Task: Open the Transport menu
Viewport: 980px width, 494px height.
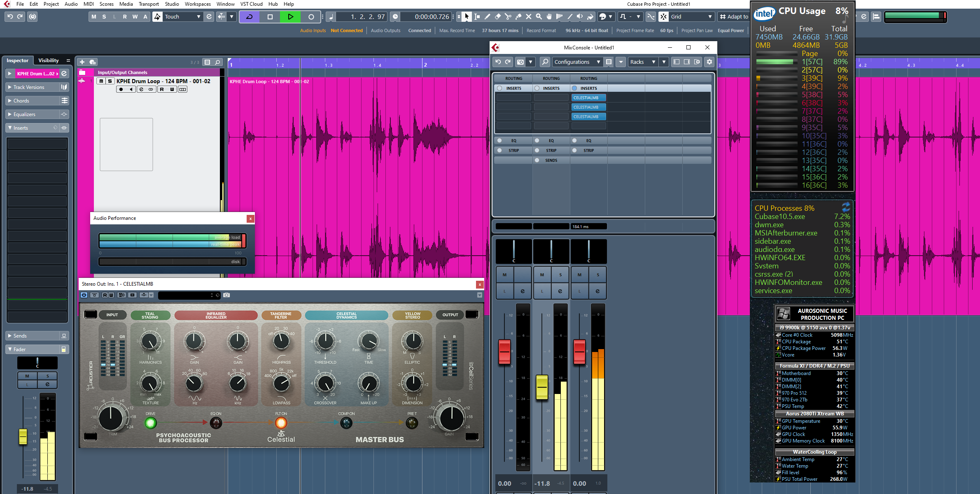Action: click(x=149, y=4)
